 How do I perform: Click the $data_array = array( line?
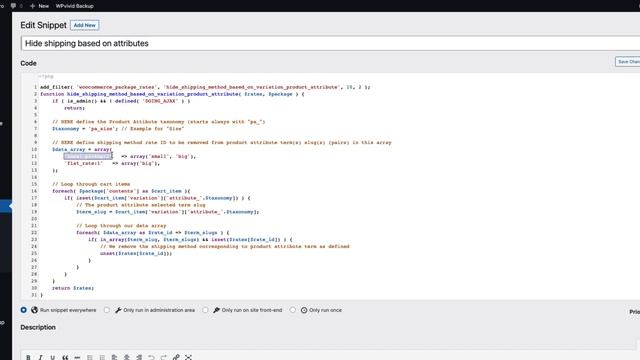click(x=82, y=149)
